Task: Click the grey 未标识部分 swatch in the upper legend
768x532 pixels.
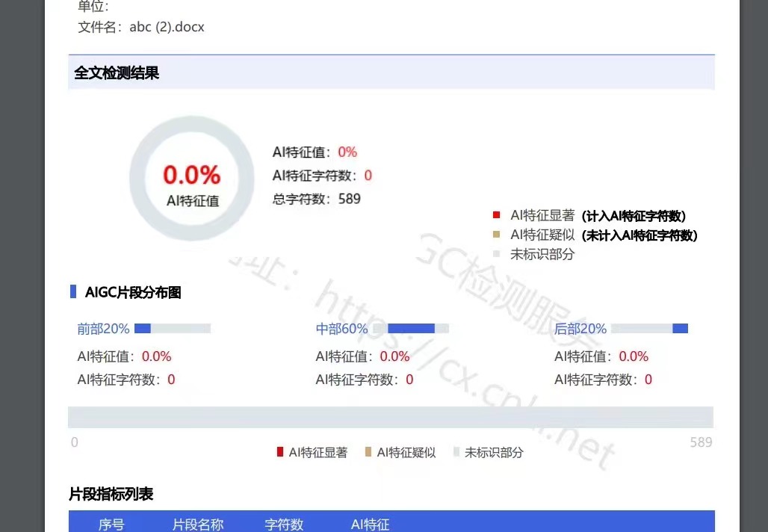Action: (x=496, y=254)
